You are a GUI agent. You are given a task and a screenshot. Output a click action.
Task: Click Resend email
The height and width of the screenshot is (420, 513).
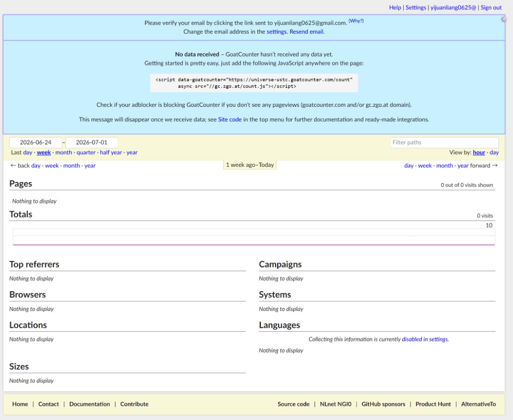307,32
